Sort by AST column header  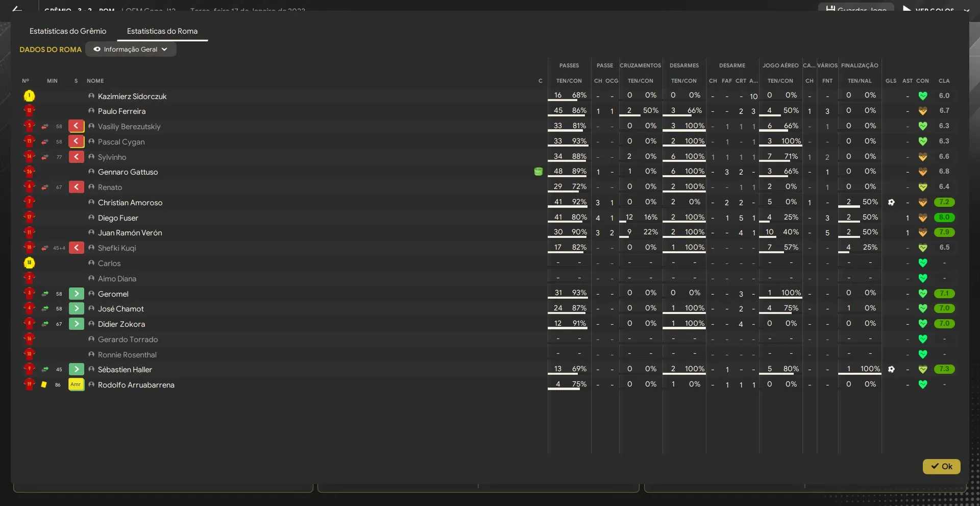(x=908, y=81)
